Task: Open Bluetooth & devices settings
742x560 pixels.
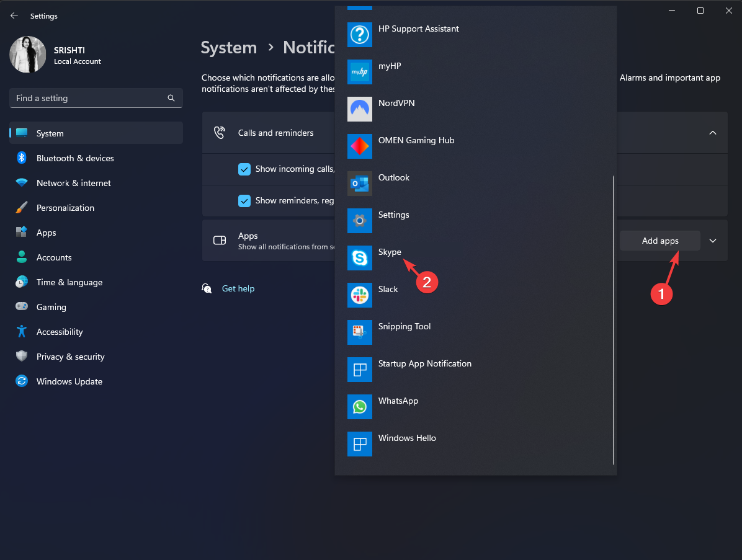Action: coord(96,158)
